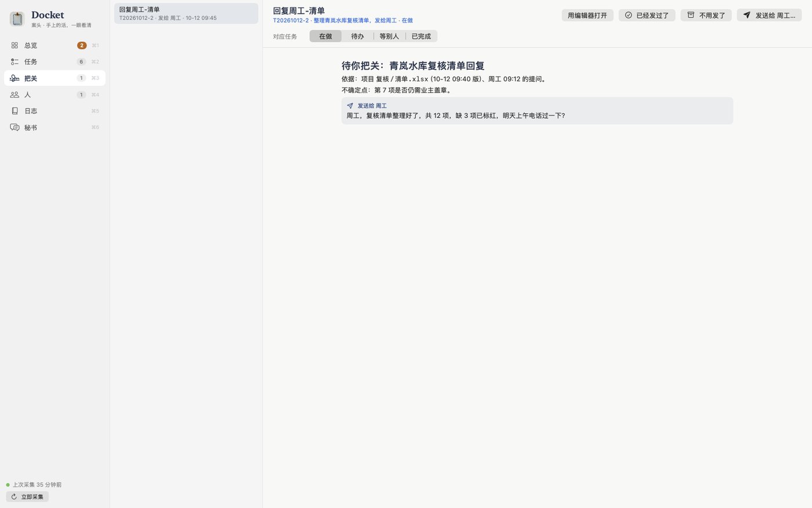The width and height of the screenshot is (812, 508).
Task: Select 回复周工-清单 item in list
Action: coord(186,13)
